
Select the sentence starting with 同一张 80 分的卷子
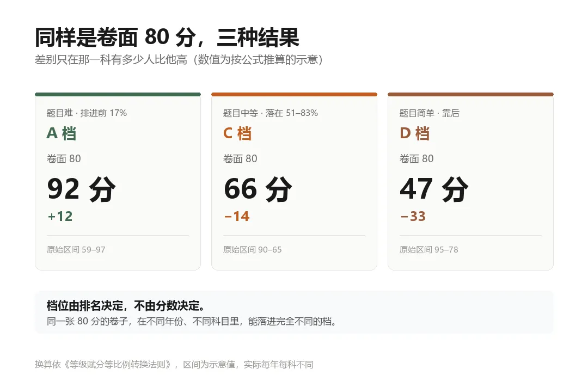tap(192, 321)
